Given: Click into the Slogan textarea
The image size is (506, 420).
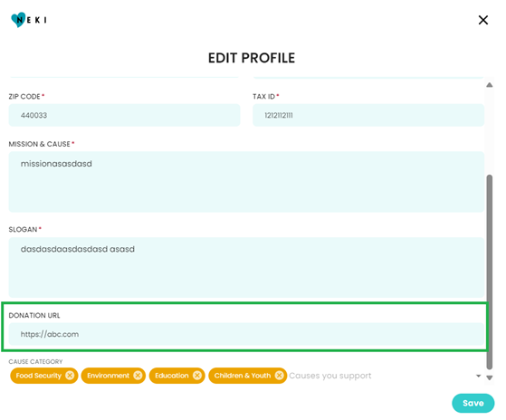Looking at the screenshot, I should (246, 267).
